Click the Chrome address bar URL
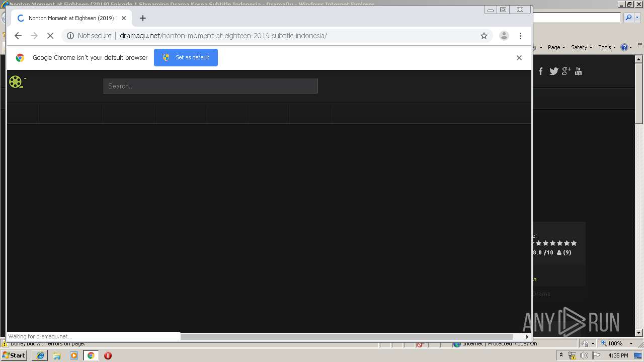This screenshot has height=362, width=644. click(223, 36)
